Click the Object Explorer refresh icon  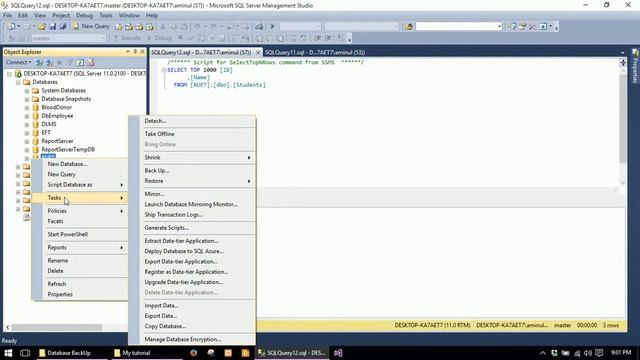coord(80,62)
